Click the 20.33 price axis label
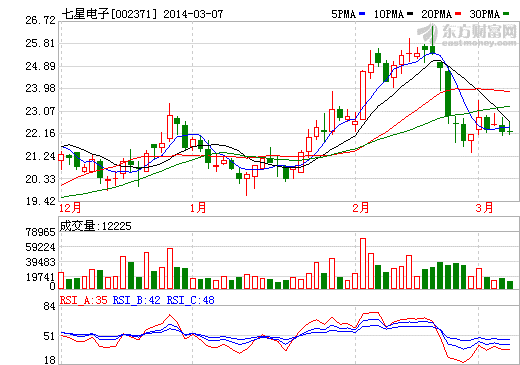This screenshot has width=520, height=365. click(x=40, y=179)
